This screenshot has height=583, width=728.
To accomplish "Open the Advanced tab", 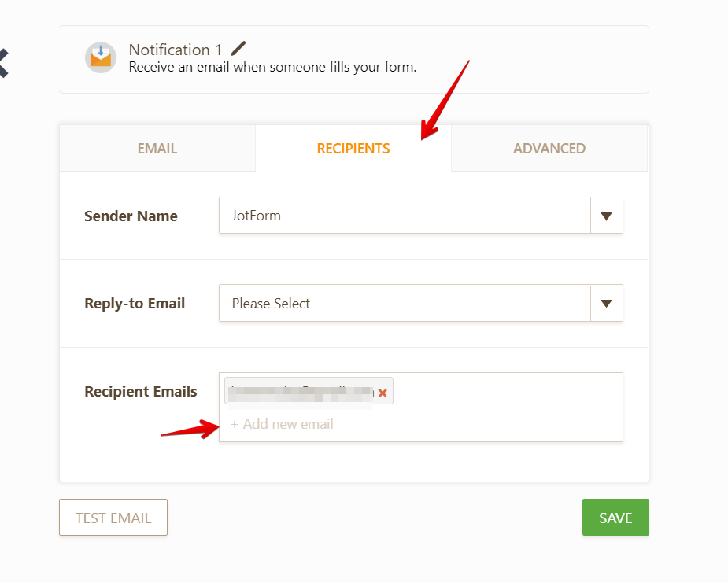I will point(549,148).
